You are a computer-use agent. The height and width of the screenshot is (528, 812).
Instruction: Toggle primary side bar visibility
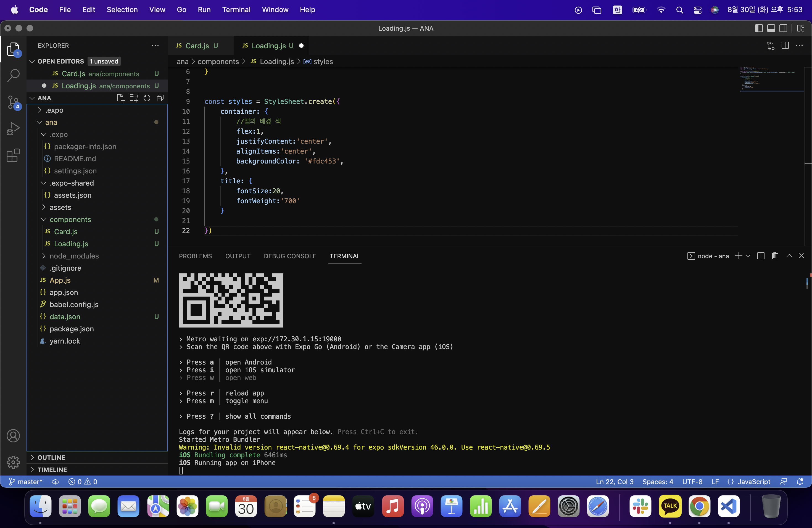pyautogui.click(x=759, y=28)
